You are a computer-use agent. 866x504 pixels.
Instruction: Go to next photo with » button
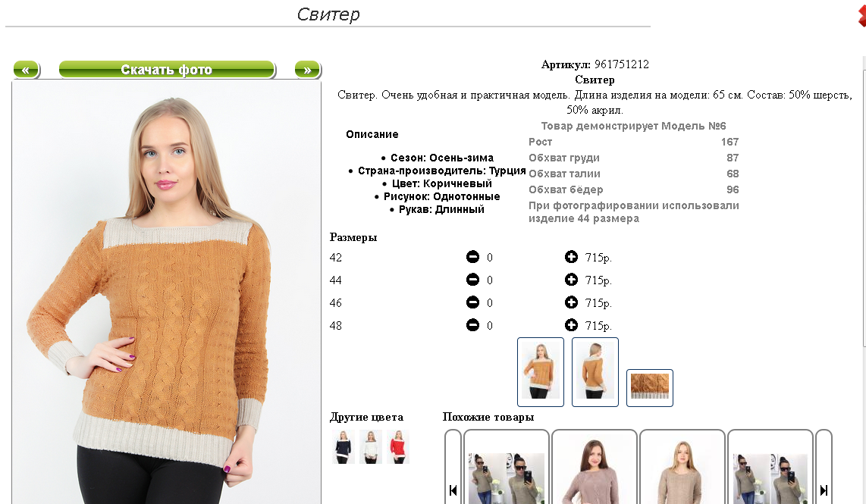tap(308, 70)
